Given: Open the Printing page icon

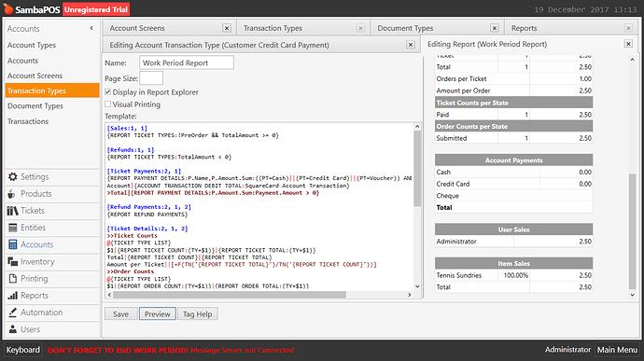Looking at the screenshot, I should coord(13,279).
